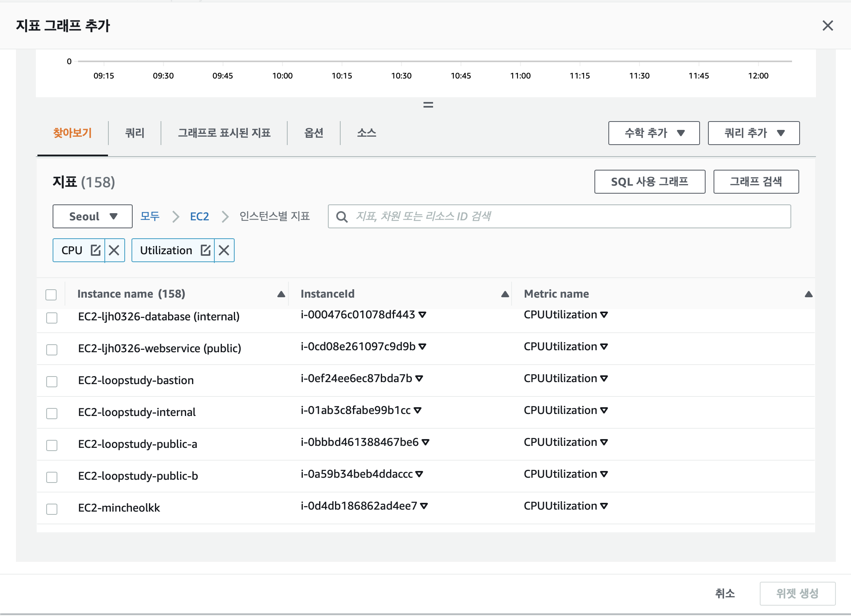Sort by the Metric name column arrow

click(x=808, y=294)
